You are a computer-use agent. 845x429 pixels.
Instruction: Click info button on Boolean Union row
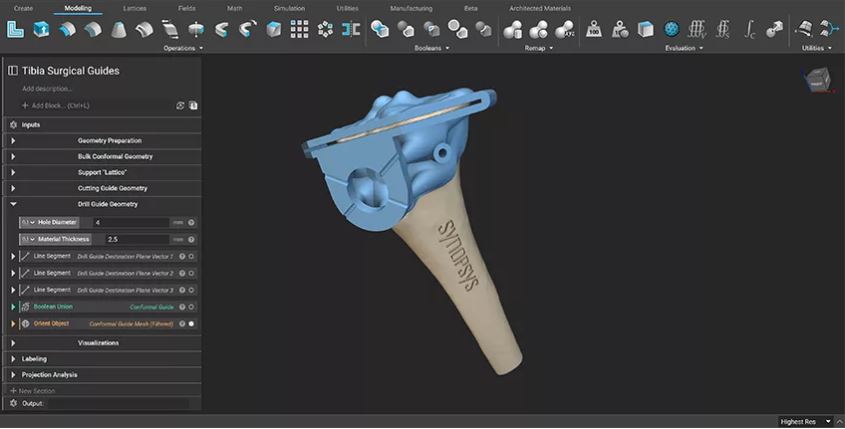point(182,307)
